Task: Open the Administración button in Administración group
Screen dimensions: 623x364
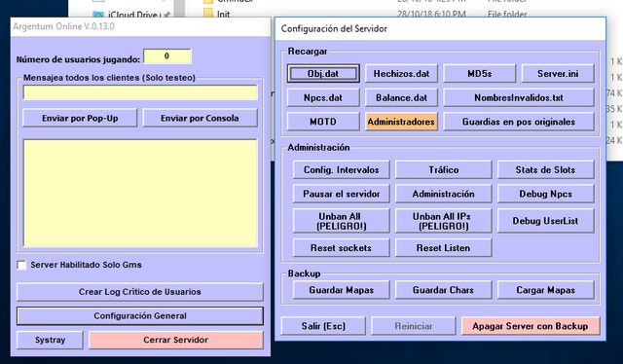Action: (x=444, y=194)
